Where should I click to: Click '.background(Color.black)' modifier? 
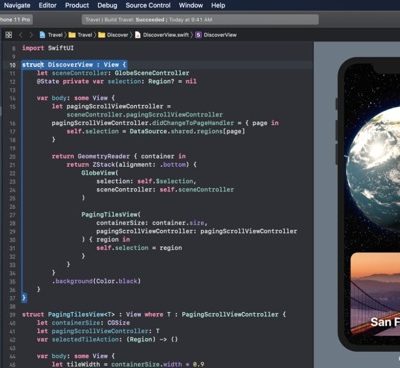[x=96, y=281]
